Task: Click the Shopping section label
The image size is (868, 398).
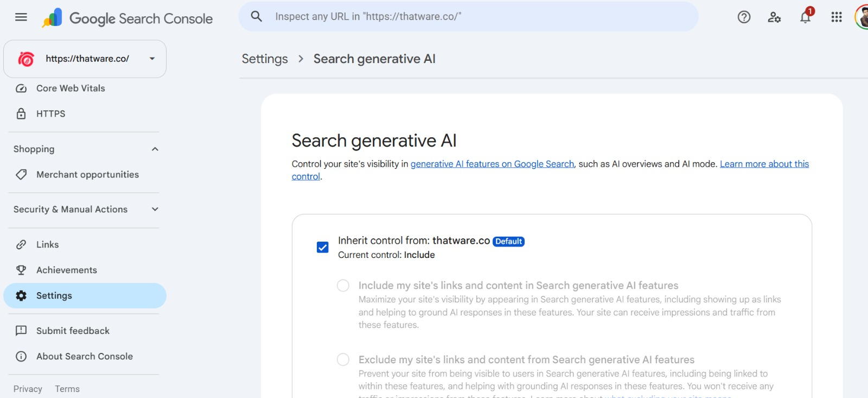Action: [34, 149]
